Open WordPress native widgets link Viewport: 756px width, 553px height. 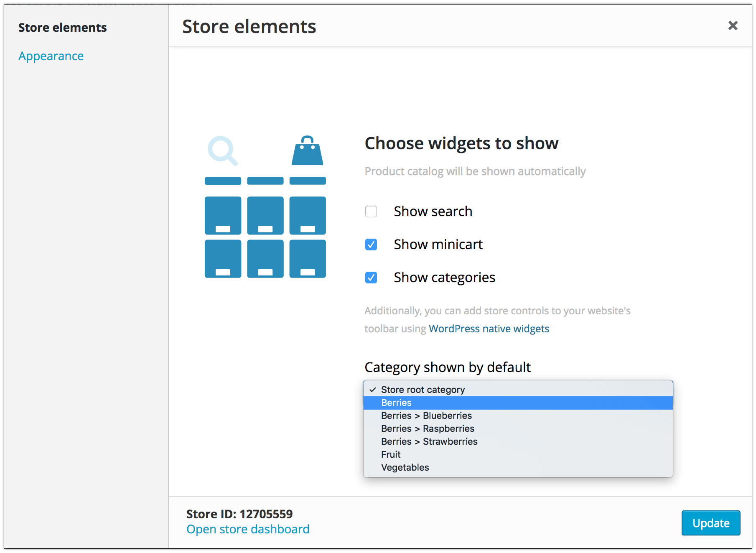click(489, 329)
